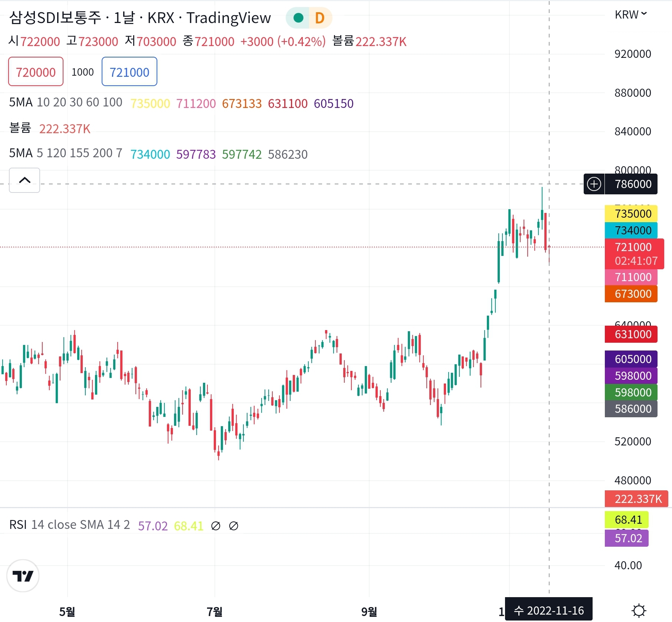672x622 pixels.
Task: Click the 57.02 RSI axis label
Action: [x=627, y=538]
